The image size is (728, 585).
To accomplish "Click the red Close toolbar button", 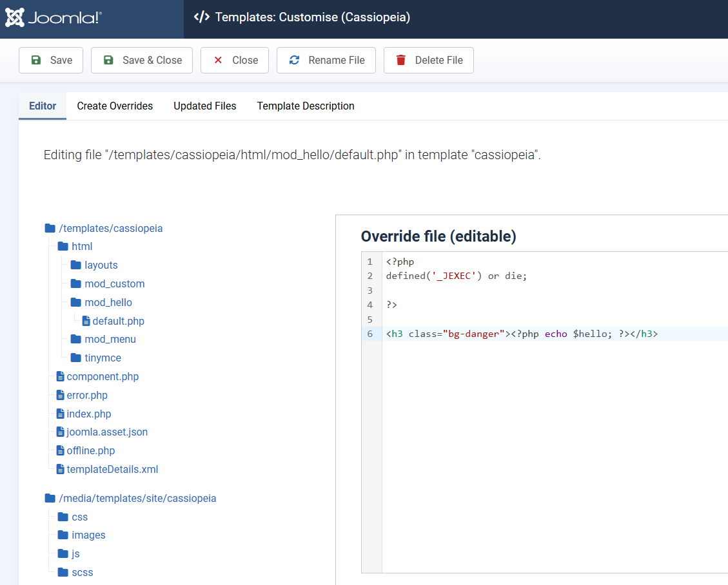I will 235,60.
